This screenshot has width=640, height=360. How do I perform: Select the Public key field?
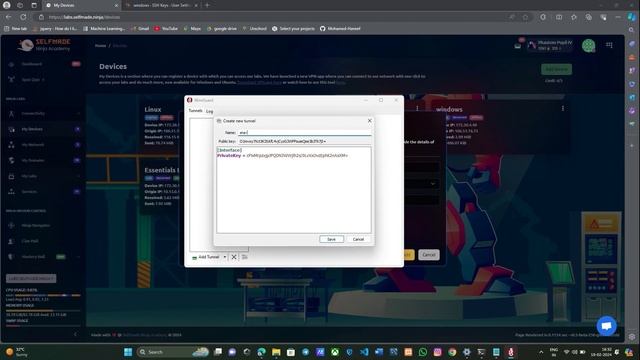[x=304, y=141]
